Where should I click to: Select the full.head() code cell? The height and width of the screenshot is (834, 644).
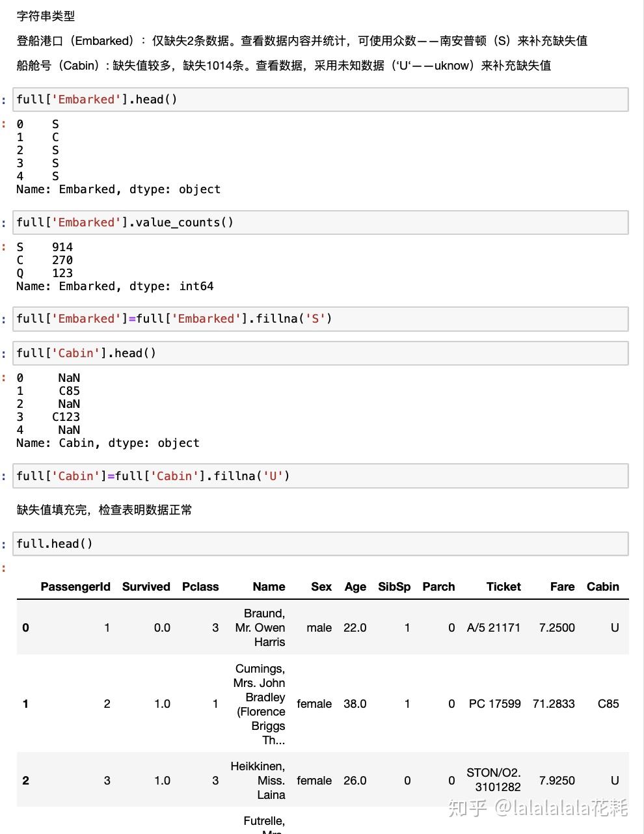tap(321, 544)
